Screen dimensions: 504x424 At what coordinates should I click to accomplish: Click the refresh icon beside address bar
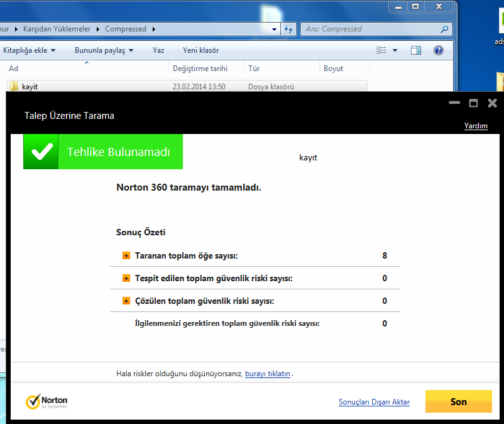(288, 30)
